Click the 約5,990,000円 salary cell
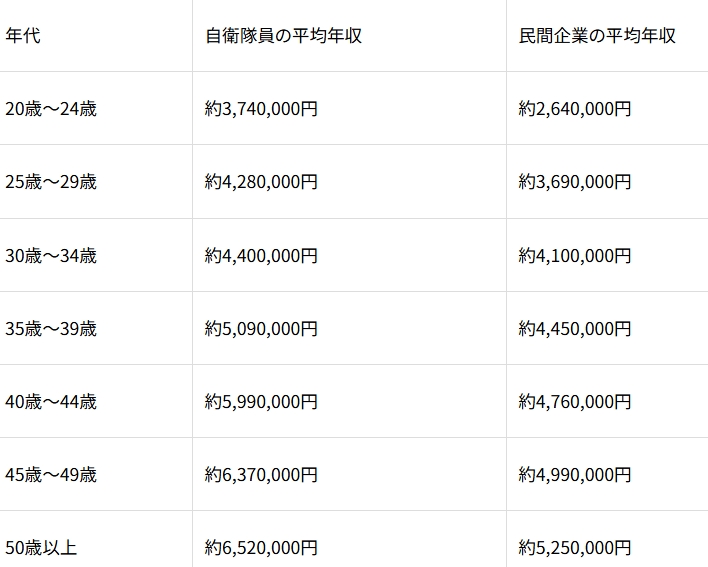Viewport: 708px width, 567px height. (x=261, y=401)
